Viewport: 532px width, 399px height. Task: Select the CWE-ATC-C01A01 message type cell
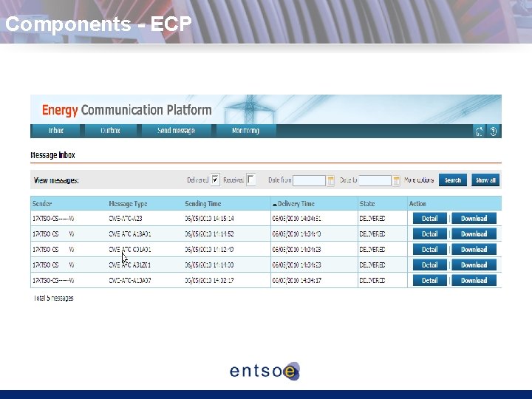coord(130,250)
